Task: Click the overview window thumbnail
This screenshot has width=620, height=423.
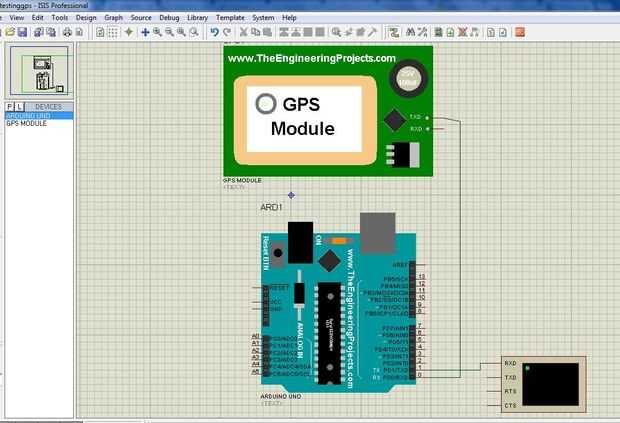Action: coord(39,71)
